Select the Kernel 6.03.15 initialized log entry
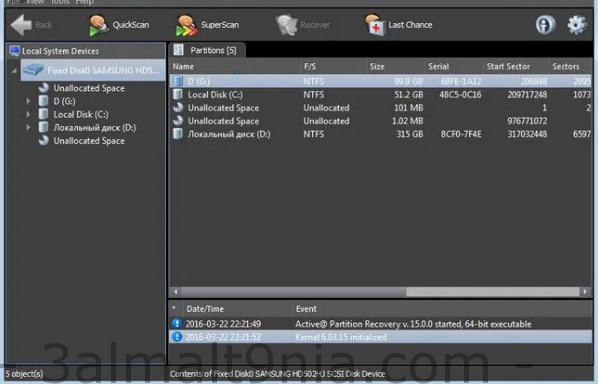This screenshot has height=384, width=598. (x=381, y=337)
